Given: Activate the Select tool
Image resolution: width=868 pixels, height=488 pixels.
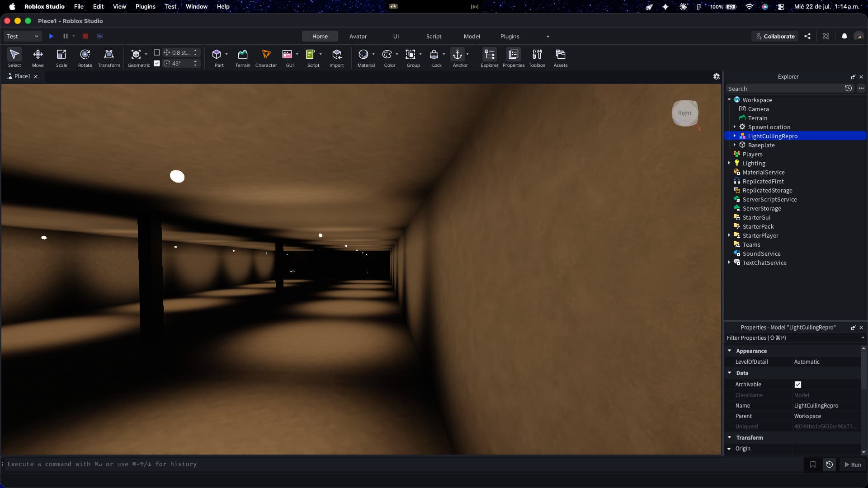Looking at the screenshot, I should (x=14, y=58).
